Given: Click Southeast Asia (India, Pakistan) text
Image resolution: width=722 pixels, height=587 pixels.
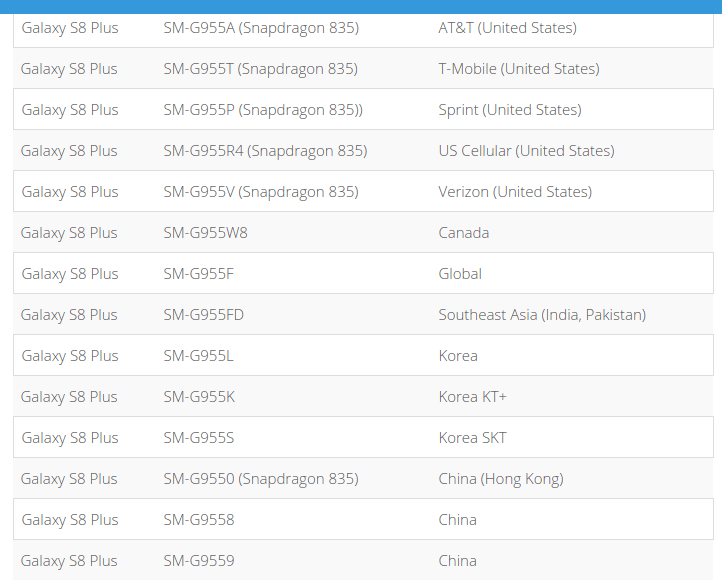Looking at the screenshot, I should (x=542, y=315).
